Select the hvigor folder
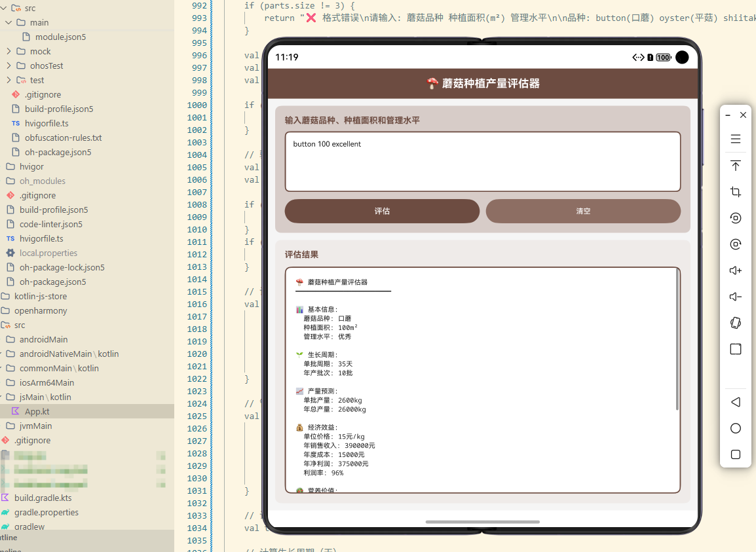 (31, 167)
